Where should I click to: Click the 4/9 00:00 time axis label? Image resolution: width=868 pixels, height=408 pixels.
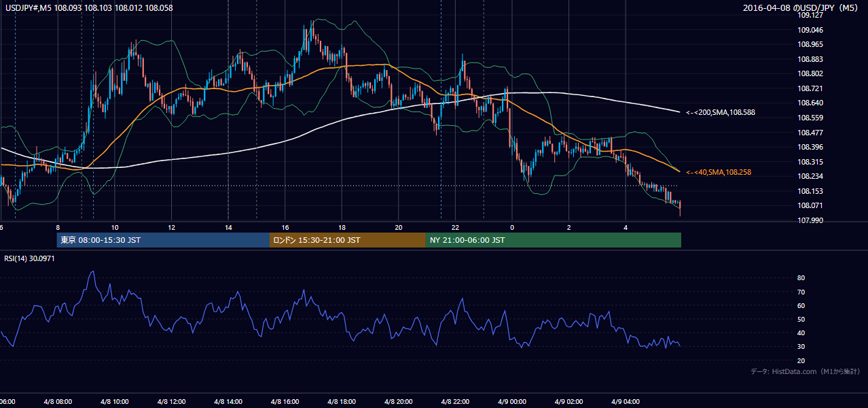511,401
